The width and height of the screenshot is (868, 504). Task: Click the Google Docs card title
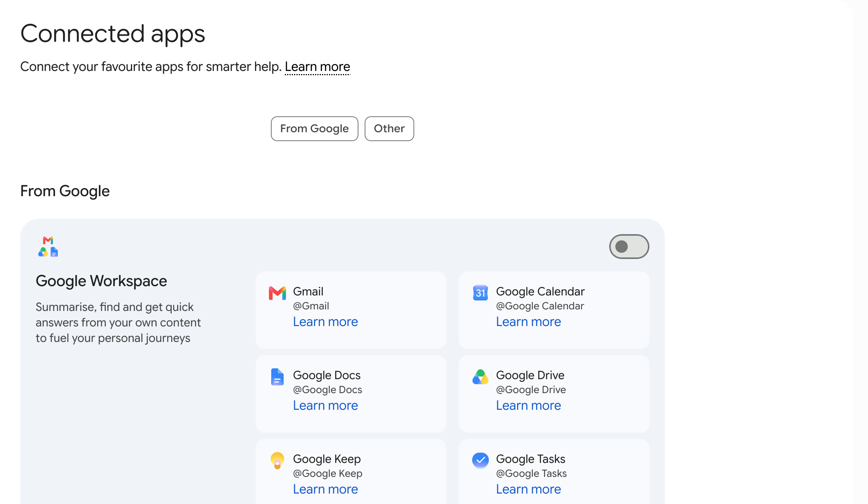point(327,375)
